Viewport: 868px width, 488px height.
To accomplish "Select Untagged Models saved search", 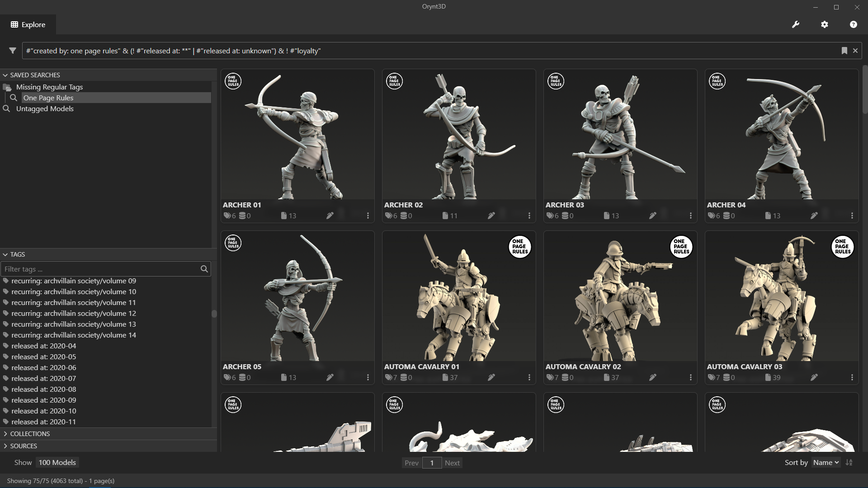I will point(45,108).
